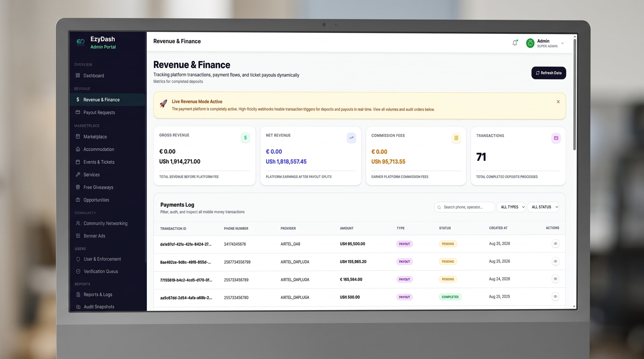Click the Accommodation home icon
This screenshot has height=359, width=644.
(x=78, y=149)
